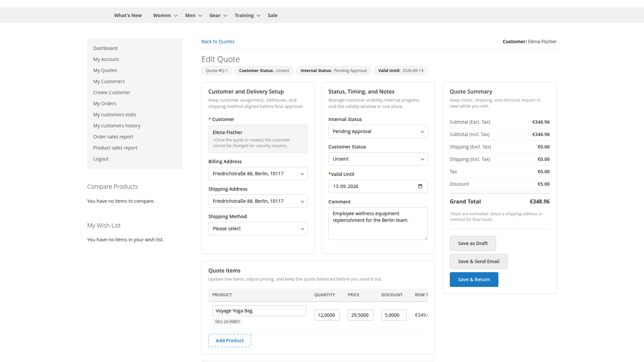Click the Customer Status Unsent badge
The height and width of the screenshot is (362, 644).
click(264, 71)
